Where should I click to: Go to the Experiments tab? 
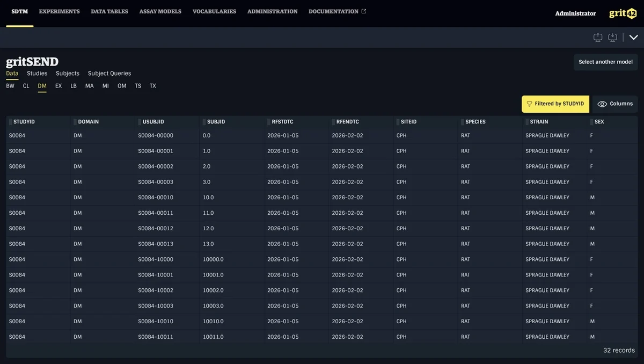coord(60,11)
